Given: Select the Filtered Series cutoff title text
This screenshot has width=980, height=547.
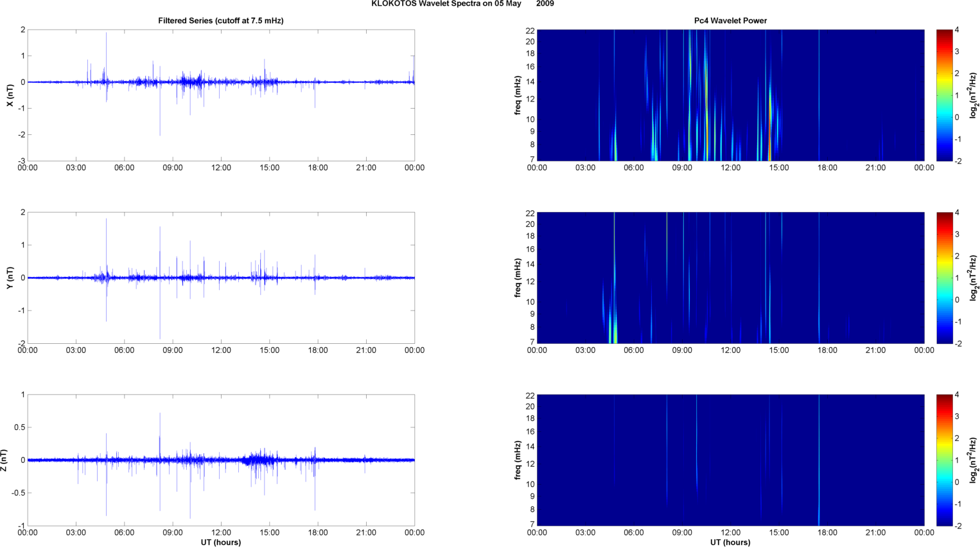Looking at the screenshot, I should coord(220,21).
